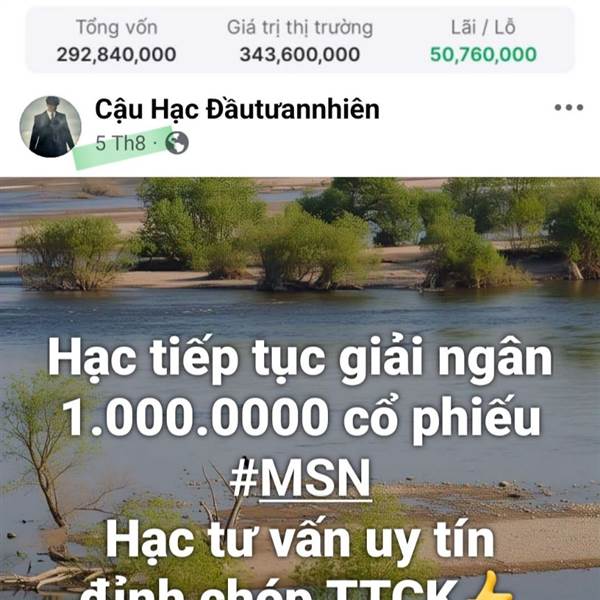Click the Giá trị thị trường label
The width and height of the screenshot is (600, 600).
[300, 28]
